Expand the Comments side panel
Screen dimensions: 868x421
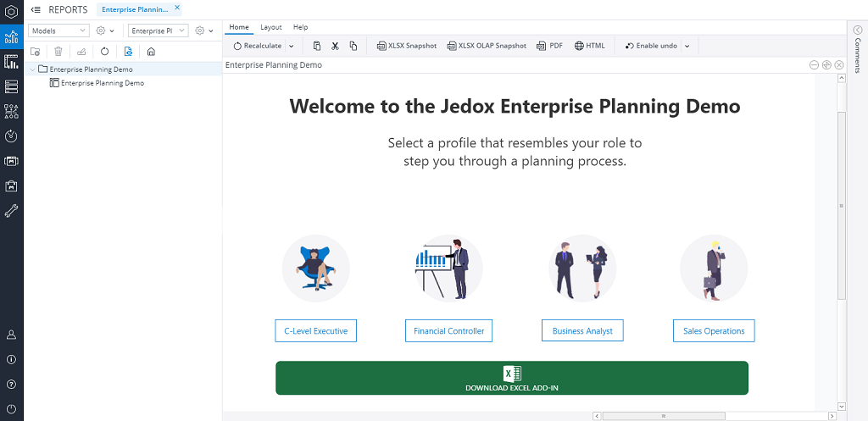(x=857, y=30)
